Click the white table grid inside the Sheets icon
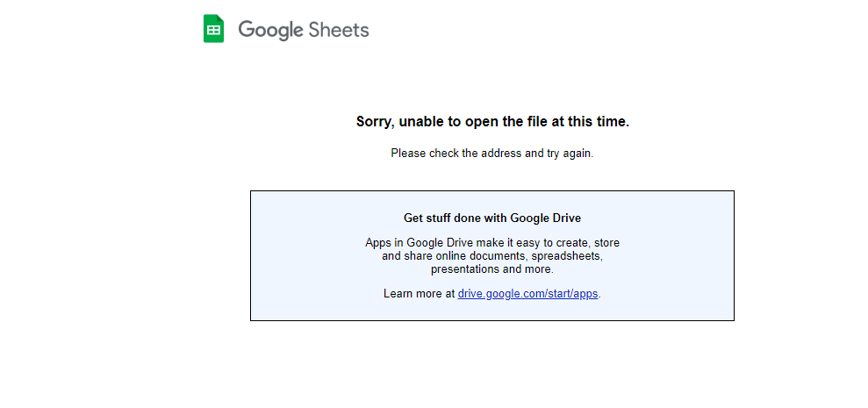Screen dimensions: 868x408 click(213, 31)
